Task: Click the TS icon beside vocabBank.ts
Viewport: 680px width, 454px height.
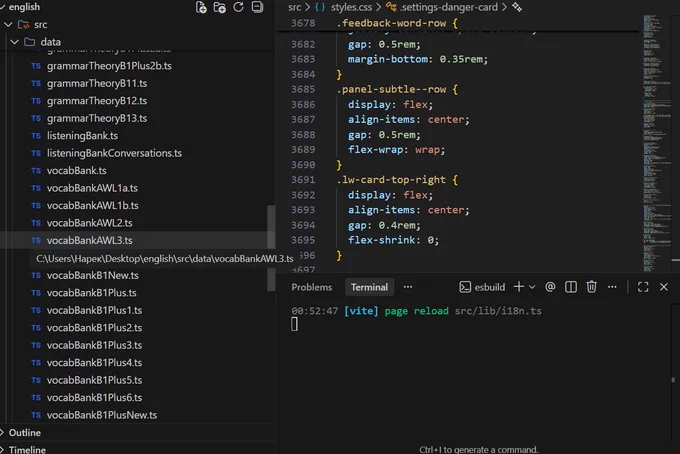Action: click(x=36, y=170)
